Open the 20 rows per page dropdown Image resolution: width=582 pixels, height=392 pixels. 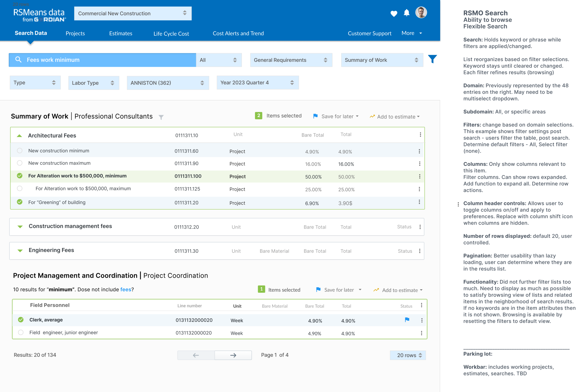408,355
